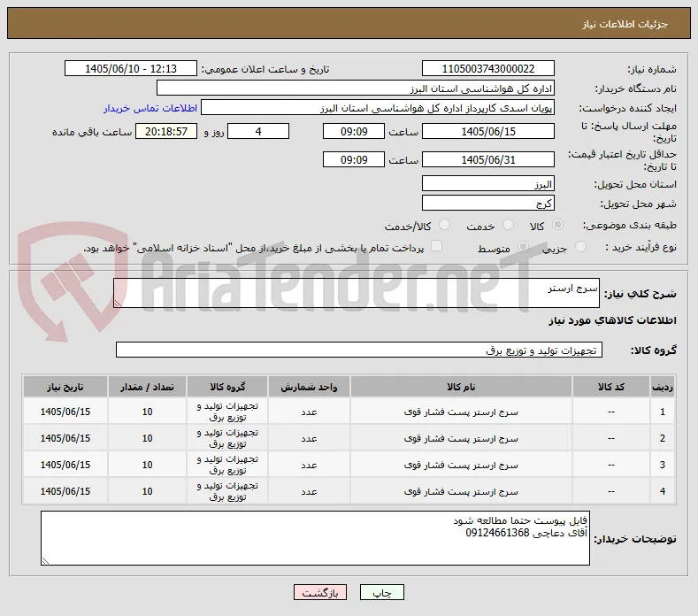Click the remaining days field showing 4
Image resolution: width=698 pixels, height=616 pixels.
coord(258,131)
